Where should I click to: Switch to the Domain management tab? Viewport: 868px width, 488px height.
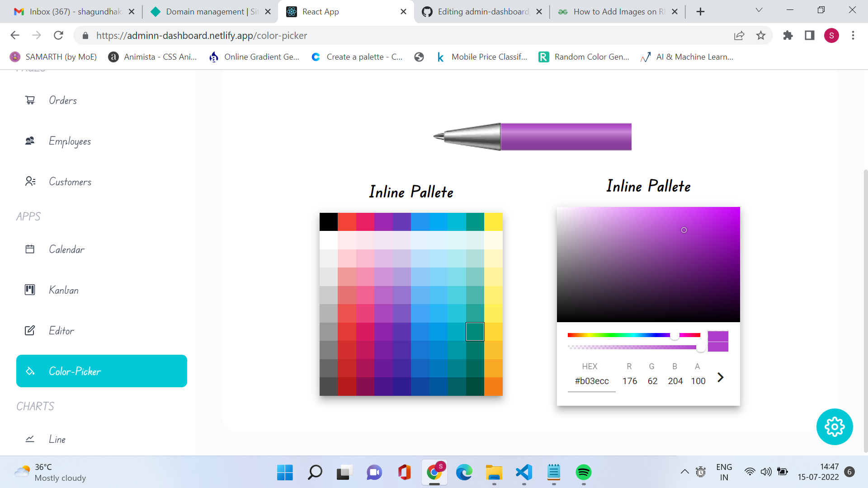click(x=205, y=12)
